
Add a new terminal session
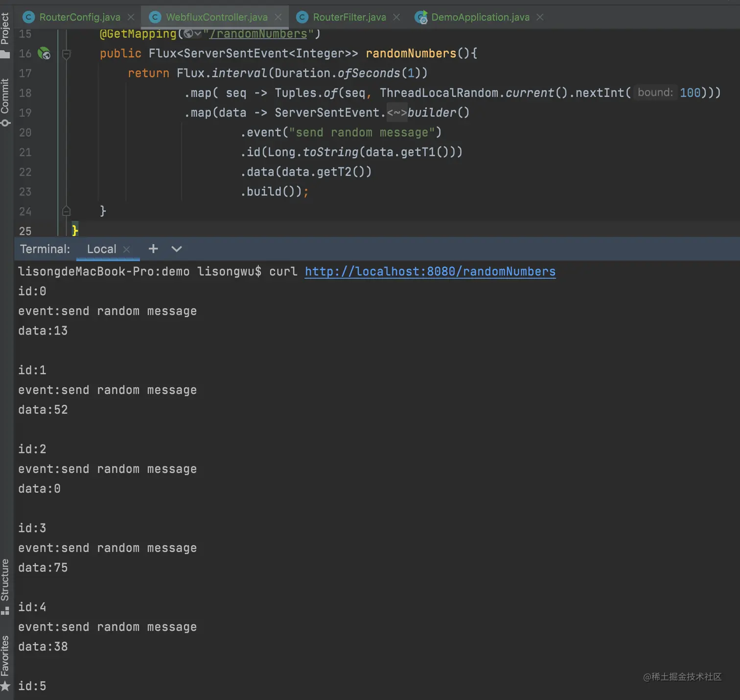[153, 249]
